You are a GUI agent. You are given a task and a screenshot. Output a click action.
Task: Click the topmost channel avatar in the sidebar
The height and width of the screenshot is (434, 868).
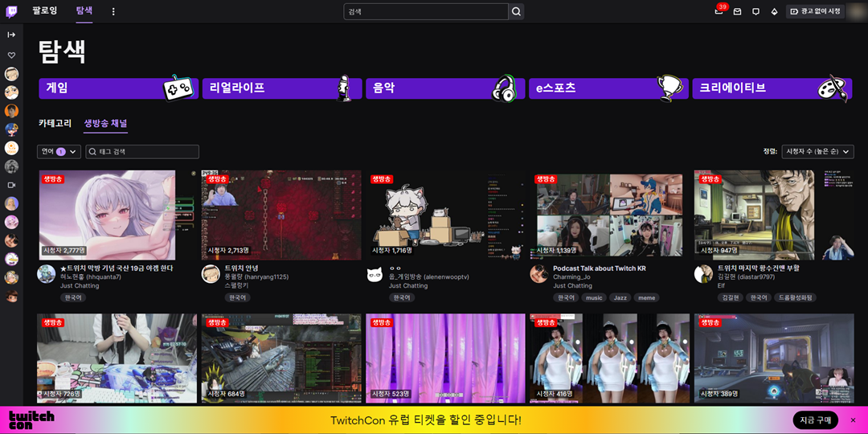pyautogui.click(x=11, y=74)
